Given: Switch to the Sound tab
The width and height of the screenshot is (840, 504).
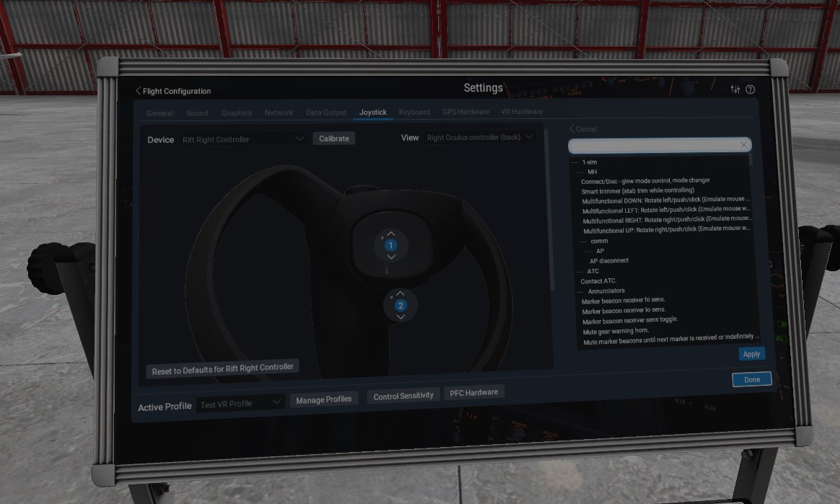Looking at the screenshot, I should [197, 113].
